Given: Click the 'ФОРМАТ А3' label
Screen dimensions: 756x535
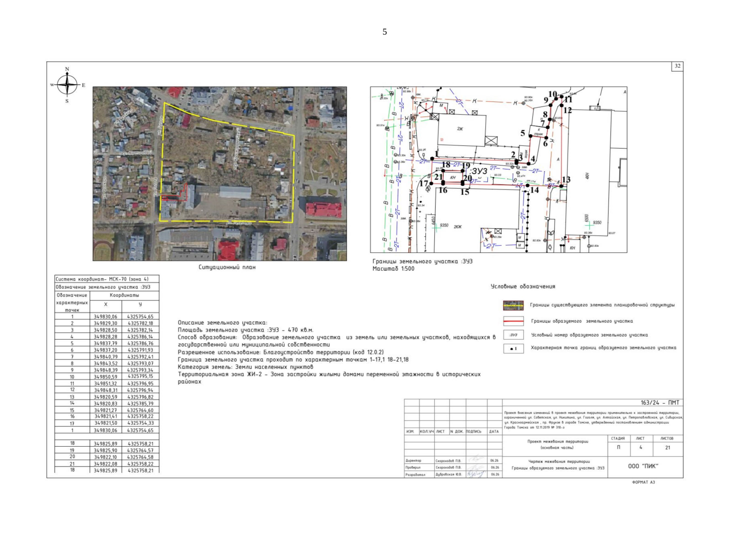Looking at the screenshot, I should [643, 482].
